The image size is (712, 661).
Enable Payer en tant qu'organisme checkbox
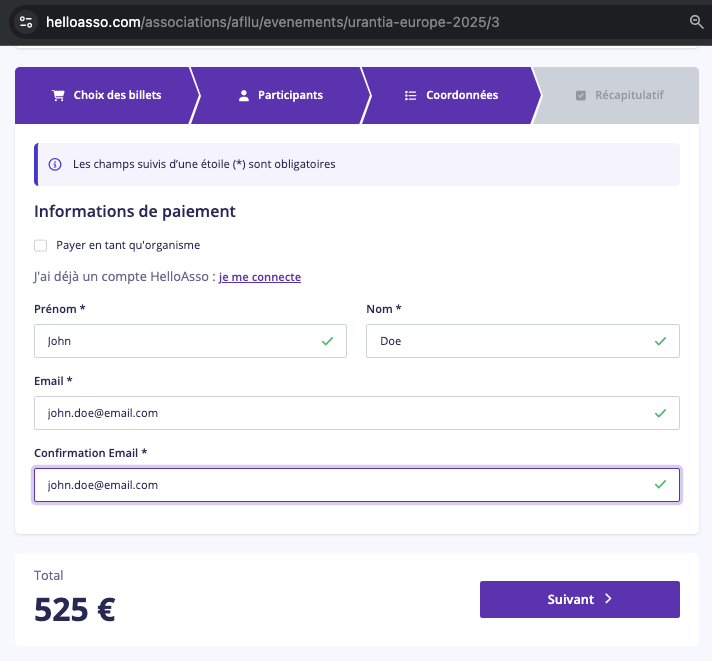tap(40, 246)
